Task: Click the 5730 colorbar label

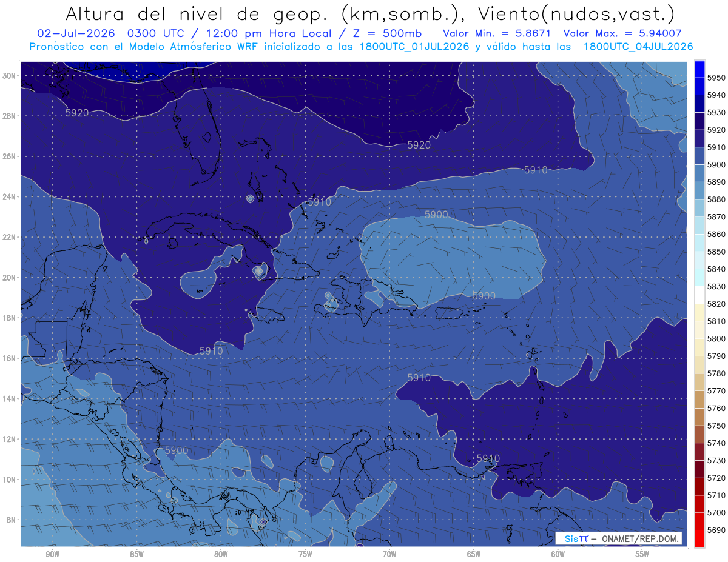Action: pos(716,460)
